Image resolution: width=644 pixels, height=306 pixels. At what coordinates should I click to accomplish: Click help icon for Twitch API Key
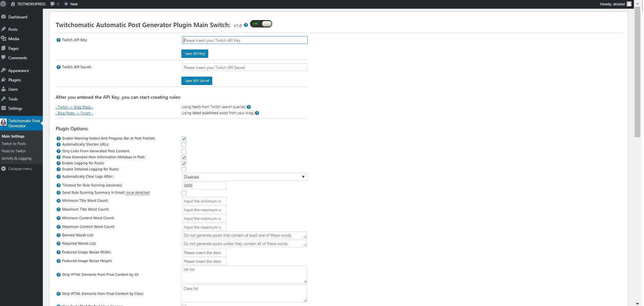pyautogui.click(x=59, y=40)
